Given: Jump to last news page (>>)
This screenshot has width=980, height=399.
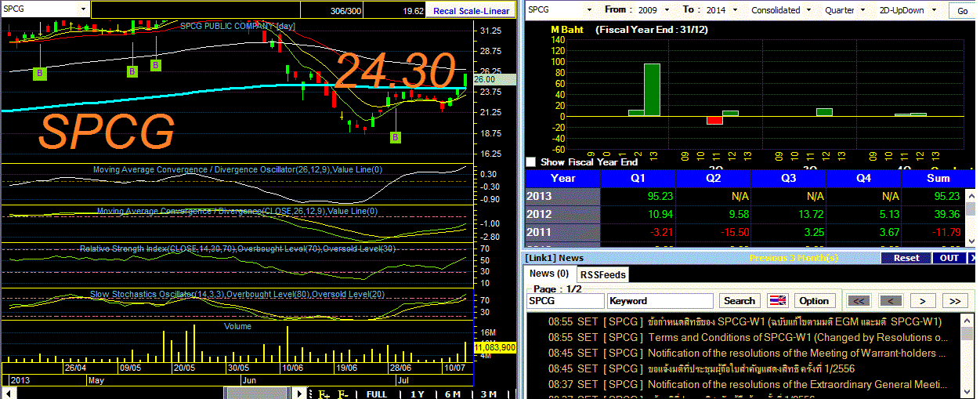Looking at the screenshot, I should 954,300.
